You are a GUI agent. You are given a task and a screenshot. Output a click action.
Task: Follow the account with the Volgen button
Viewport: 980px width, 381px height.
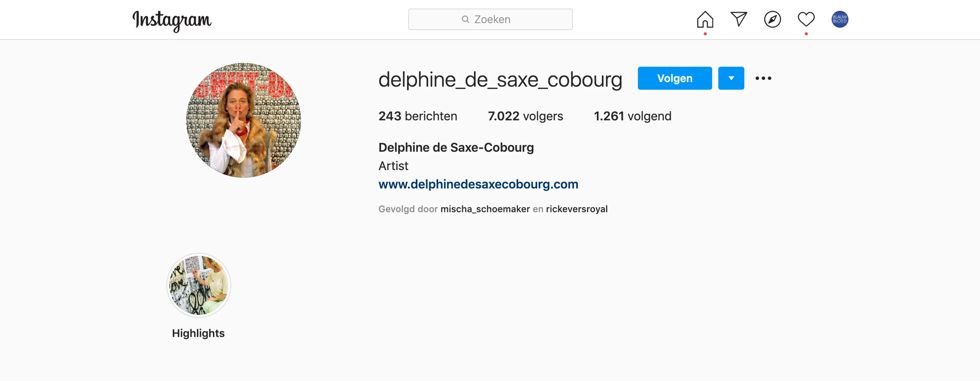pyautogui.click(x=675, y=78)
